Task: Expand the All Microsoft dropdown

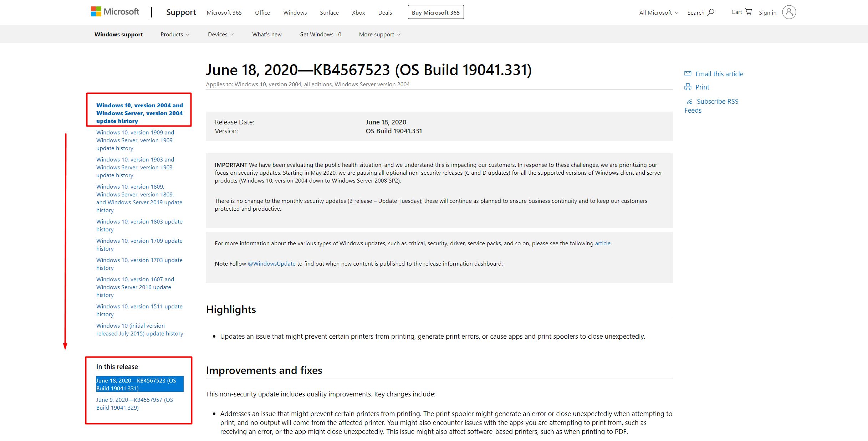Action: click(659, 12)
